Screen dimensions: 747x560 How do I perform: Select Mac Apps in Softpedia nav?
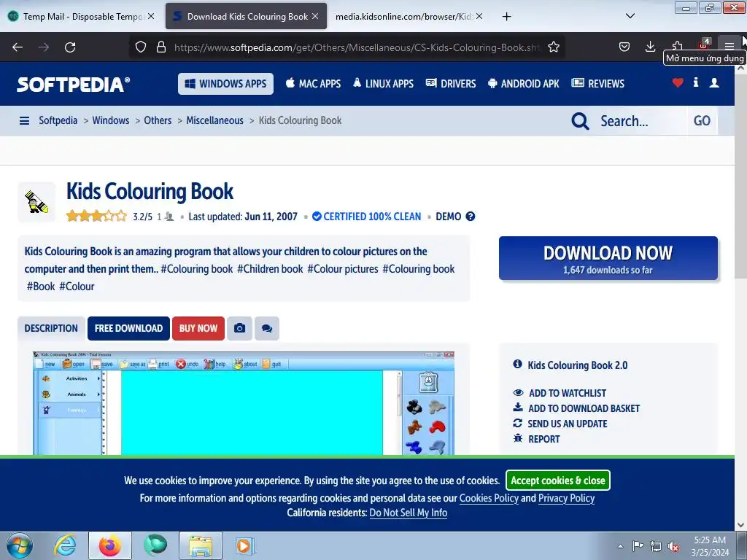pos(313,84)
